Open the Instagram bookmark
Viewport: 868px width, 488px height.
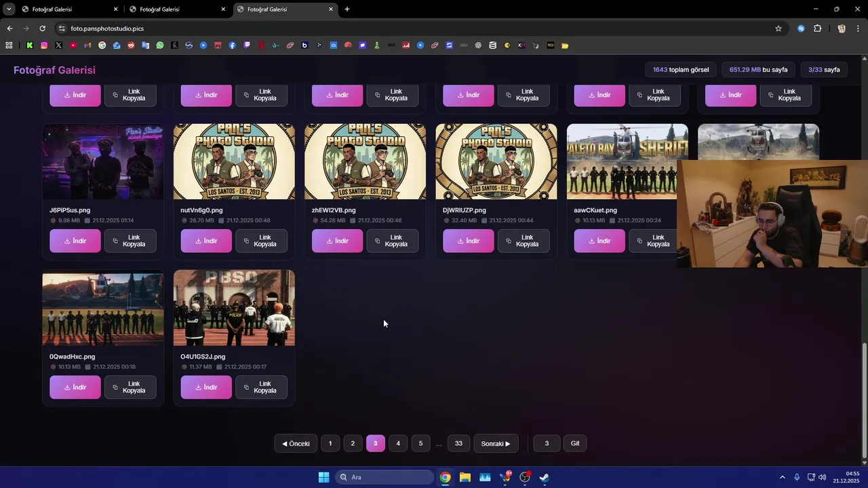(44, 45)
